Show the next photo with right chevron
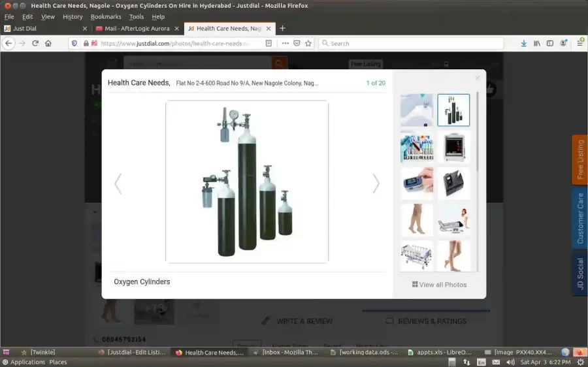Viewport: 588px width, 367px height. click(376, 183)
